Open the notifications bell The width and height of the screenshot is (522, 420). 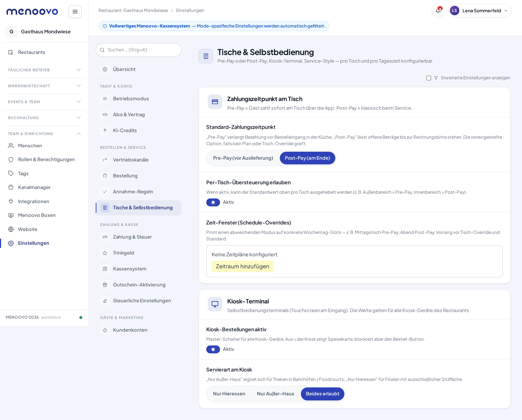438,11
